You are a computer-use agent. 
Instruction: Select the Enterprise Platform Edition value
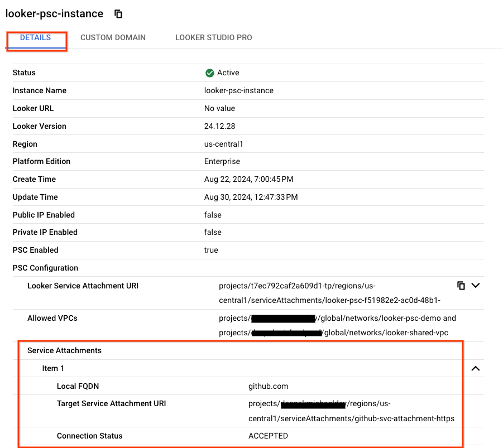(x=222, y=161)
